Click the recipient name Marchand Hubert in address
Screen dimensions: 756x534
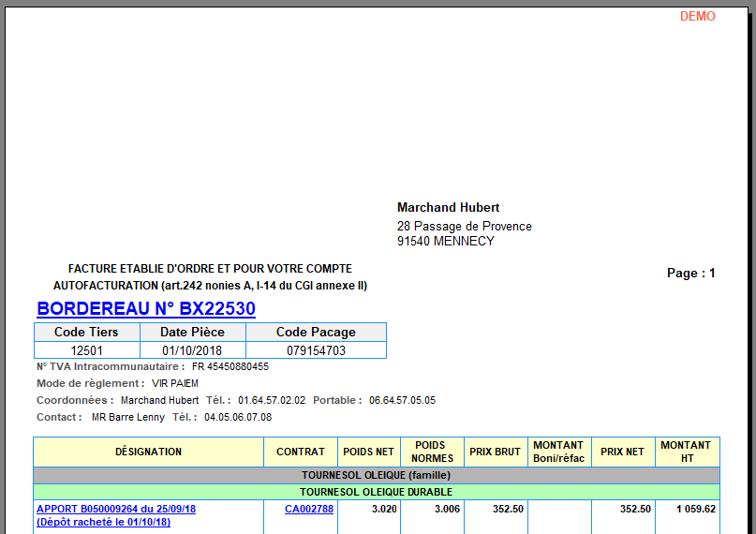point(448,208)
